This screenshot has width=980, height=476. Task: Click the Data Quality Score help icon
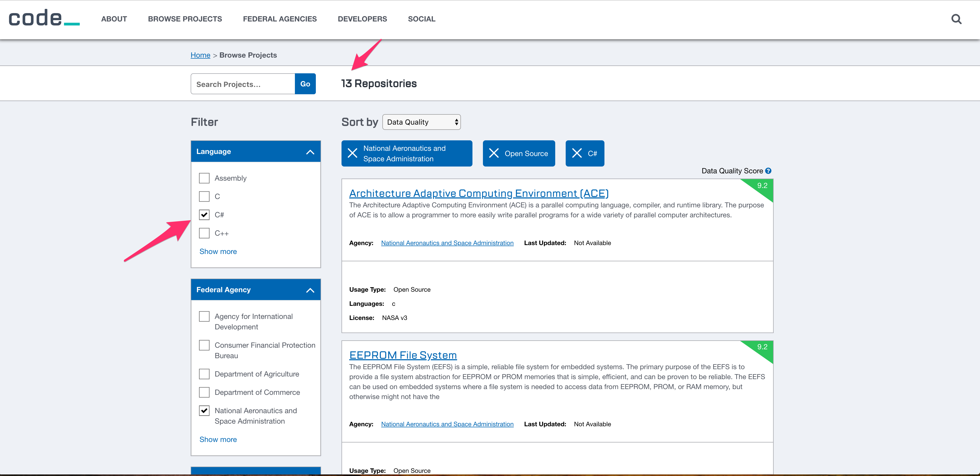(x=768, y=171)
